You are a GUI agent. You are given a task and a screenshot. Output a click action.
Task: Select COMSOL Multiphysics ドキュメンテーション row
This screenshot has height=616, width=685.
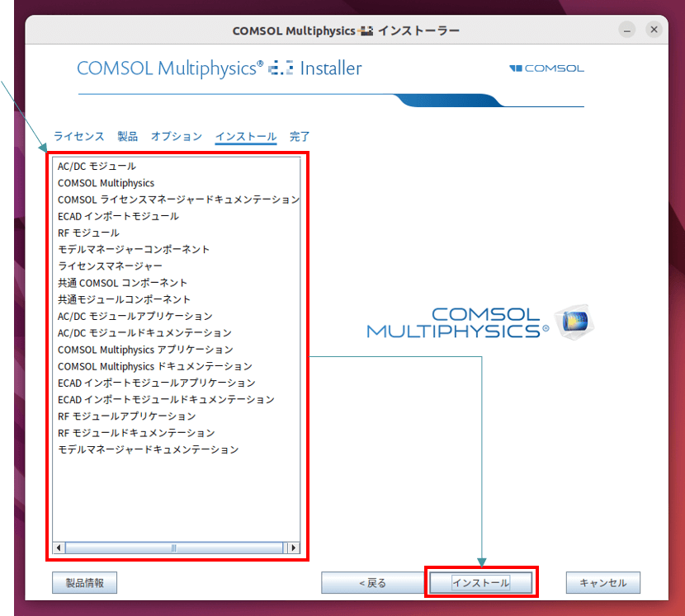click(177, 366)
